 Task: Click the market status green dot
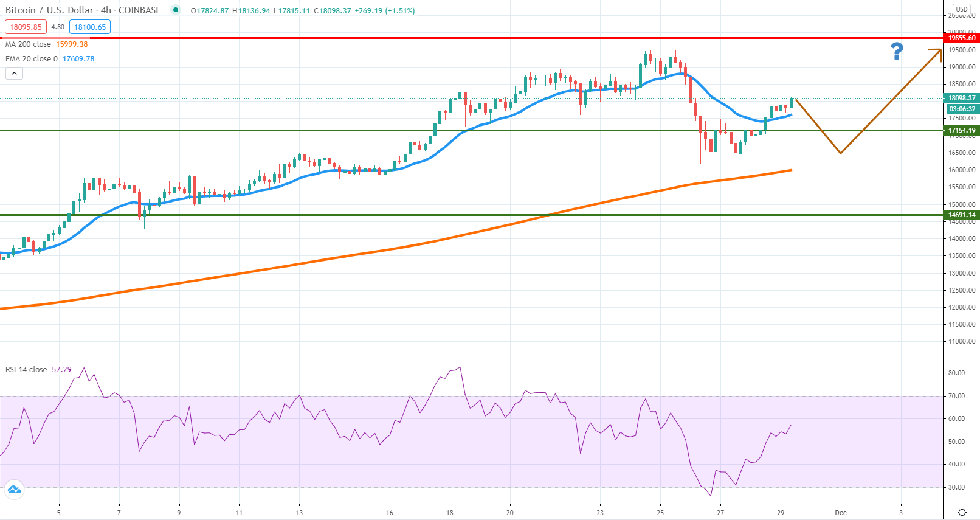click(x=176, y=10)
